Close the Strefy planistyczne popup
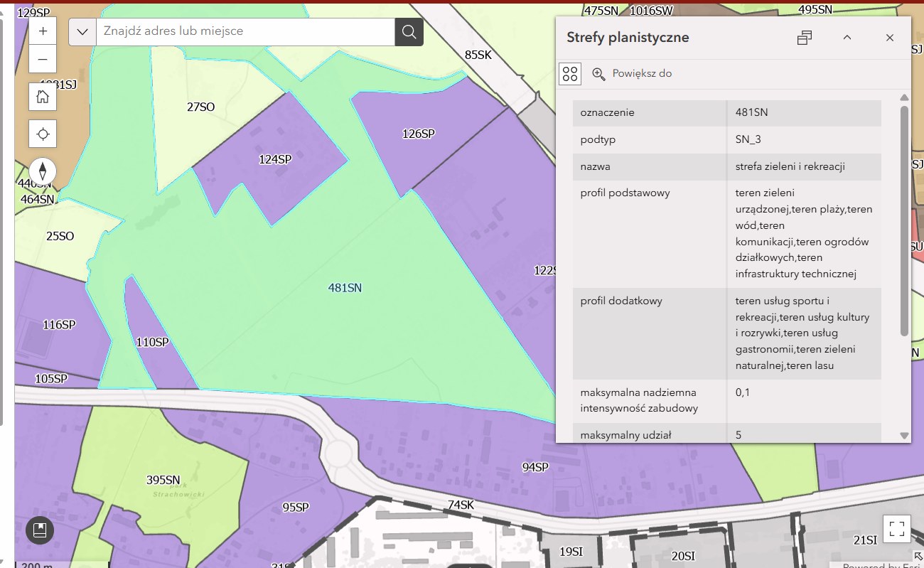924x568 pixels. [x=890, y=38]
